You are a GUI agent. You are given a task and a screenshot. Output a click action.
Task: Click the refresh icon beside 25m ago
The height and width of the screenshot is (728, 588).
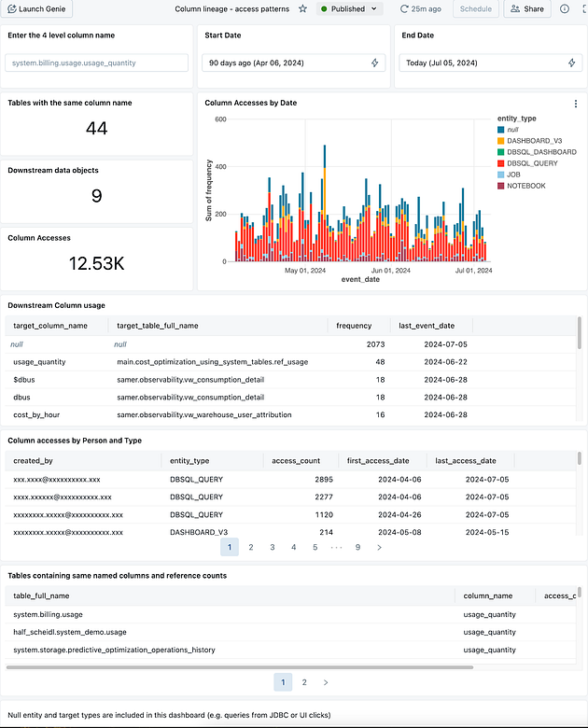click(x=404, y=8)
